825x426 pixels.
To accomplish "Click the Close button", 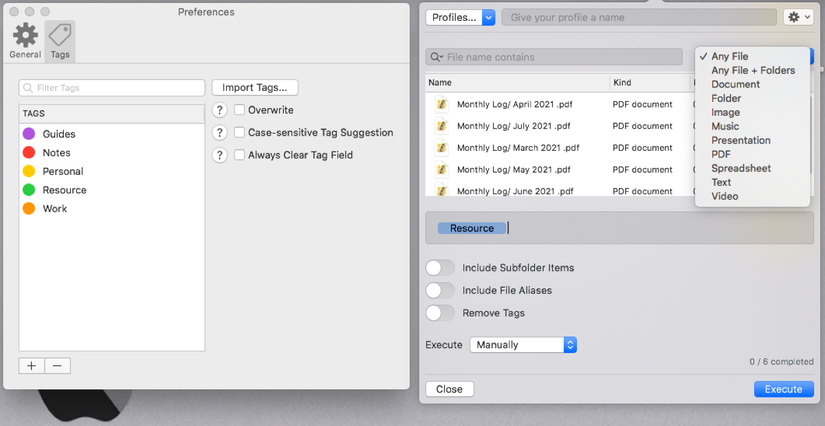I will [449, 389].
